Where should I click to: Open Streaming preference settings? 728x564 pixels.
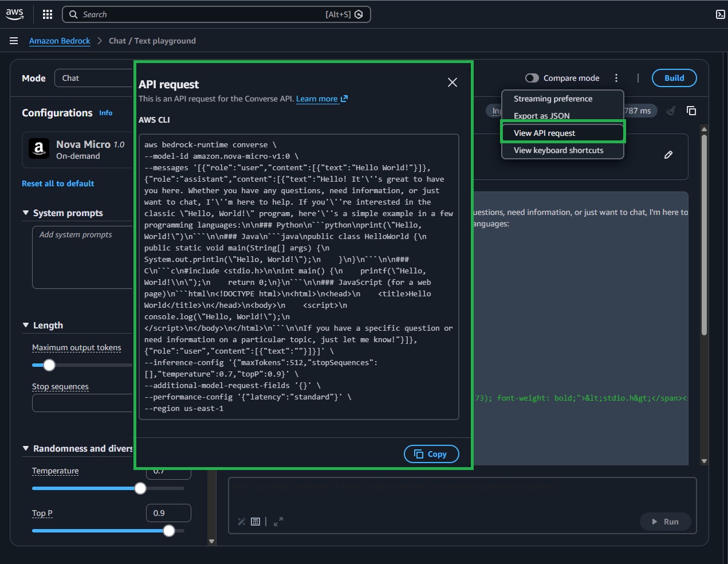pyautogui.click(x=553, y=99)
